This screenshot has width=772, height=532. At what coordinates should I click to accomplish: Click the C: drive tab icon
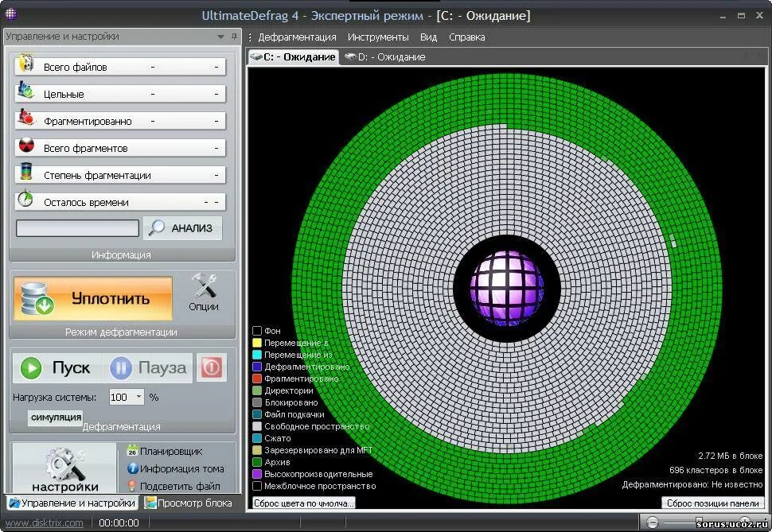pos(256,56)
